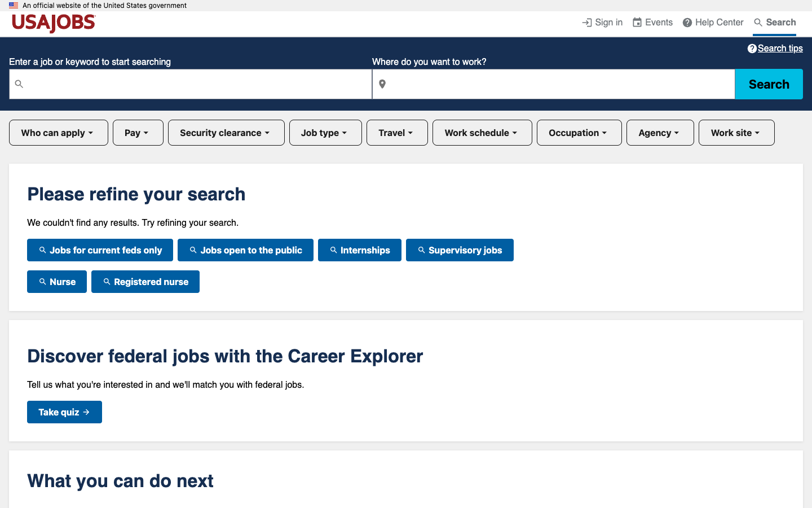This screenshot has width=812, height=508.
Task: Click magnifier icon on Internships button
Action: click(333, 250)
